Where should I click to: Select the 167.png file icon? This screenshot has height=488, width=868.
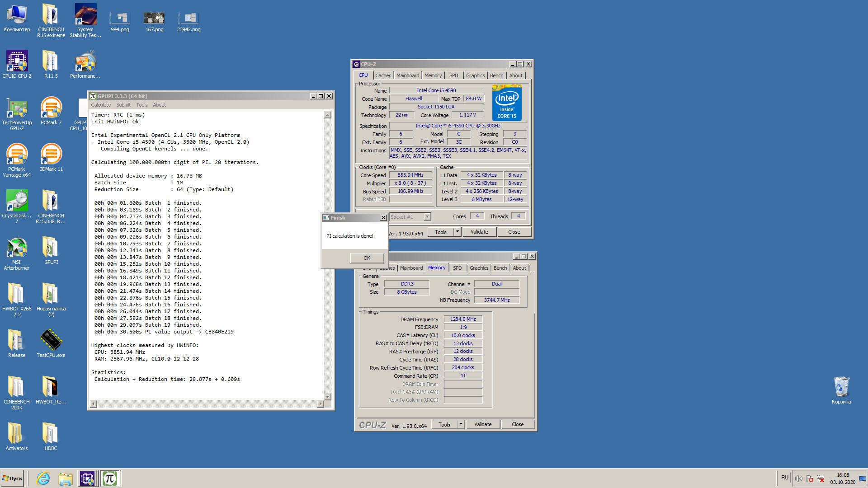click(x=154, y=21)
